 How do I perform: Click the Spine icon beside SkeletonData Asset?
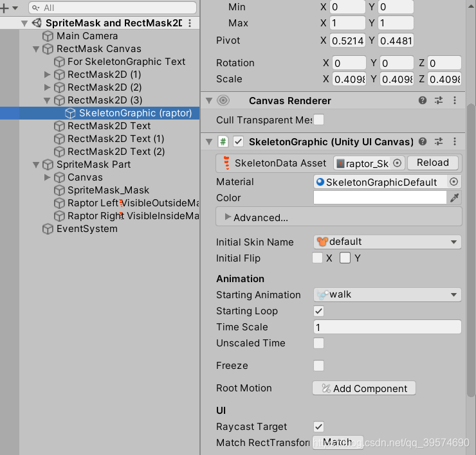click(x=226, y=163)
